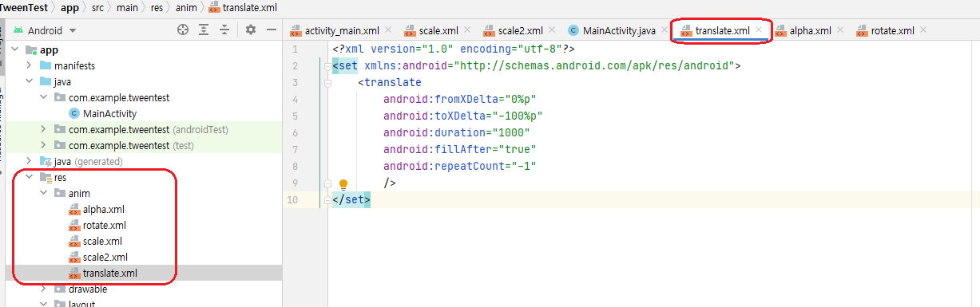The height and width of the screenshot is (307, 980).
Task: Click the select opened file target icon
Action: pos(183,30)
